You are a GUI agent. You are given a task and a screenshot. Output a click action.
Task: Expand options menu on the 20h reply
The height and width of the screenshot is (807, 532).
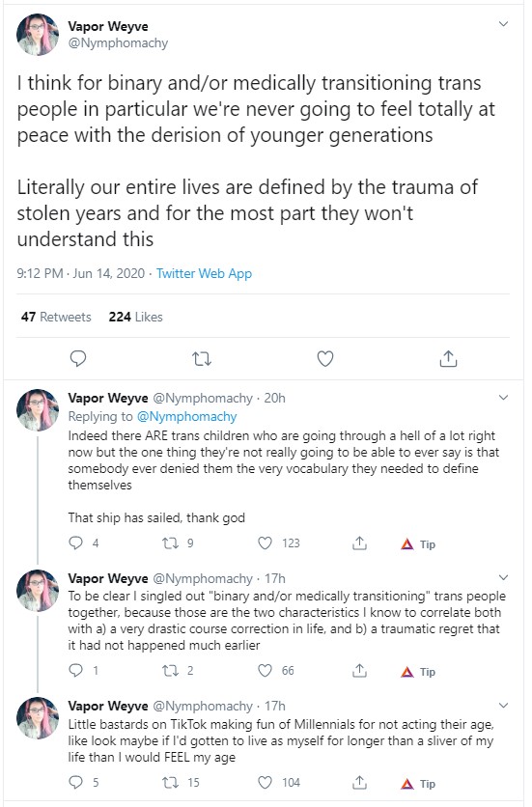pos(504,398)
